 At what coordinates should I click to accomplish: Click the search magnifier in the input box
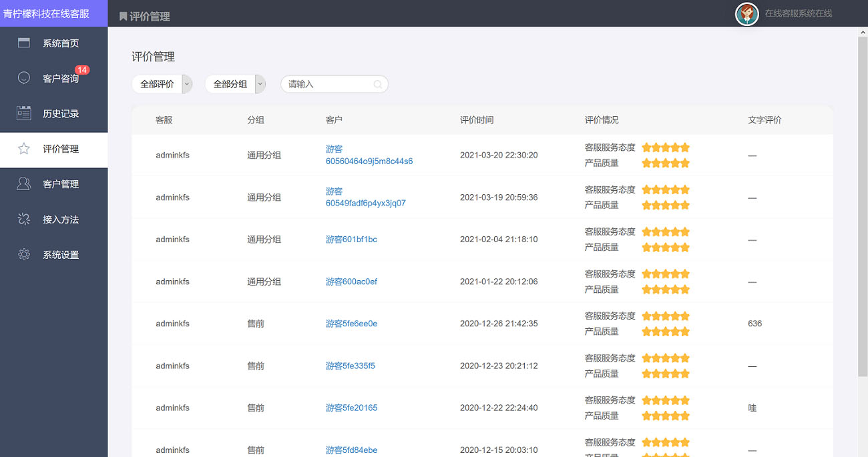pos(378,84)
